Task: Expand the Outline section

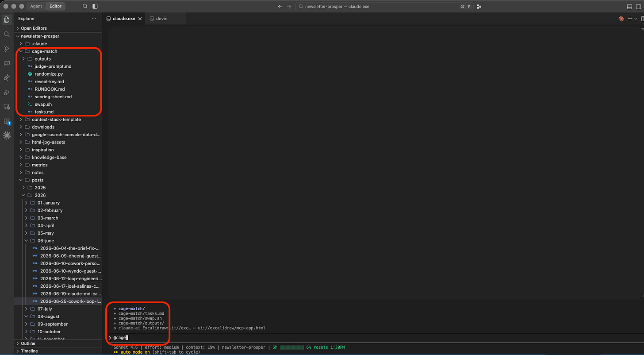Action: [x=58, y=343]
